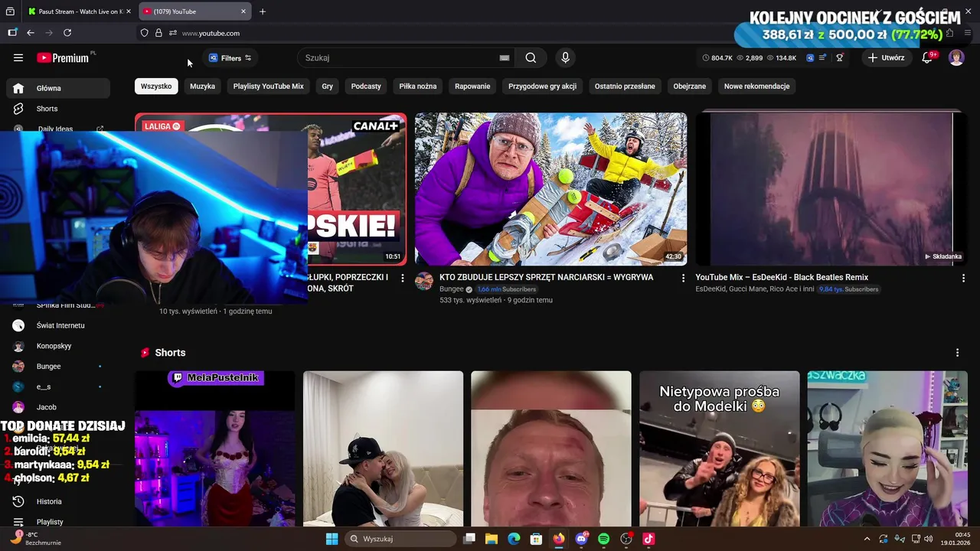Viewport: 980px width, 551px height.
Task: Select the Playlisty YouTube Mix chip
Action: tap(269, 86)
